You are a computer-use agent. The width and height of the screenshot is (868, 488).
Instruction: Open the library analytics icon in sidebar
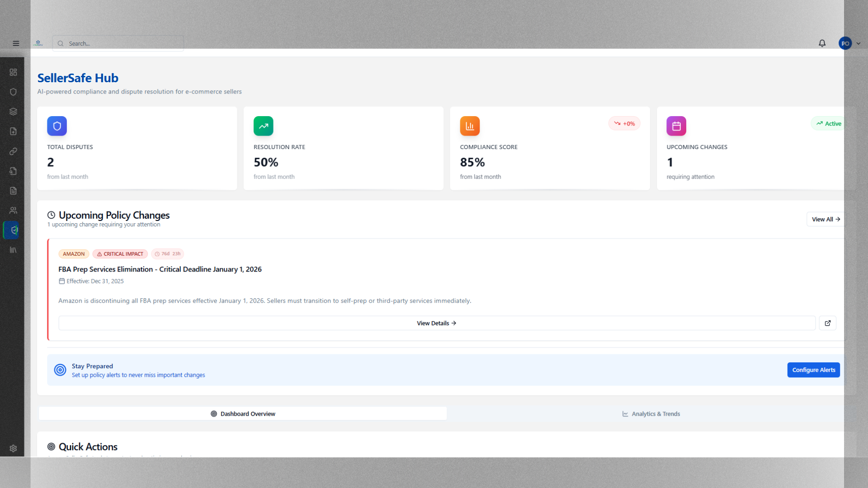(13, 250)
